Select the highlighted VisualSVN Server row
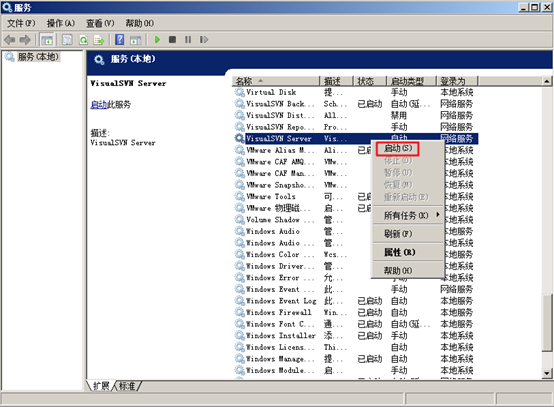Screen dimensions: 554x407 pyautogui.click(x=355, y=138)
